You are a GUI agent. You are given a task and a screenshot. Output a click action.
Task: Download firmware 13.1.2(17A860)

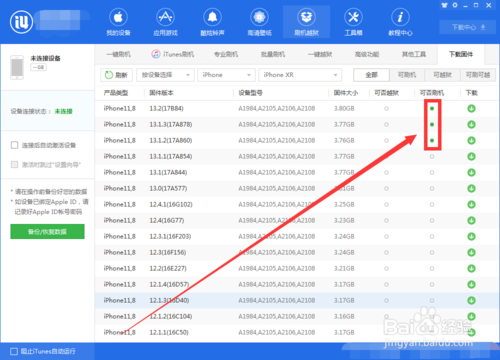tap(471, 140)
